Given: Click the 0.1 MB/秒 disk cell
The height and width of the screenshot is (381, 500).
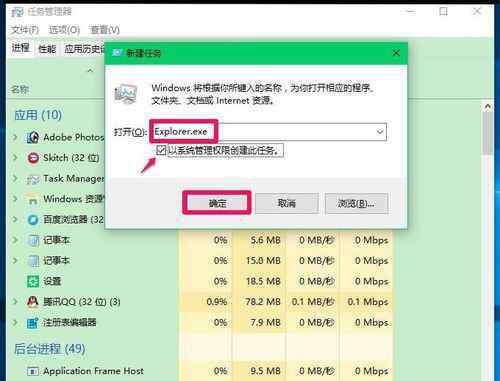Looking at the screenshot, I should [x=313, y=302].
